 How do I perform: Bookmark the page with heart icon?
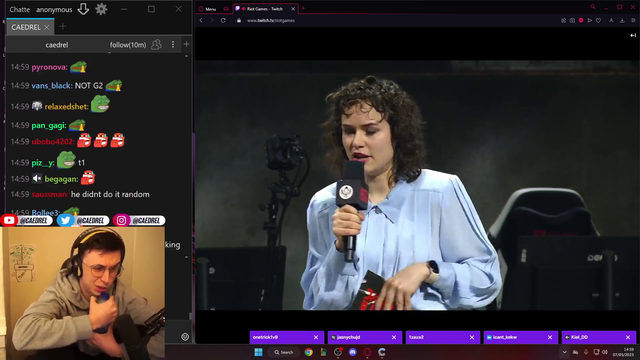(598, 20)
